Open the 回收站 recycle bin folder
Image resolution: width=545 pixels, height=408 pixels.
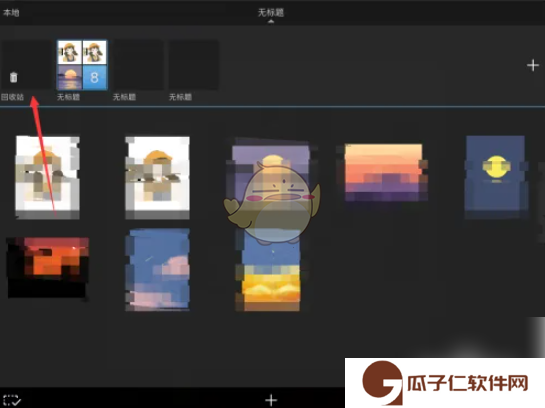26,65
